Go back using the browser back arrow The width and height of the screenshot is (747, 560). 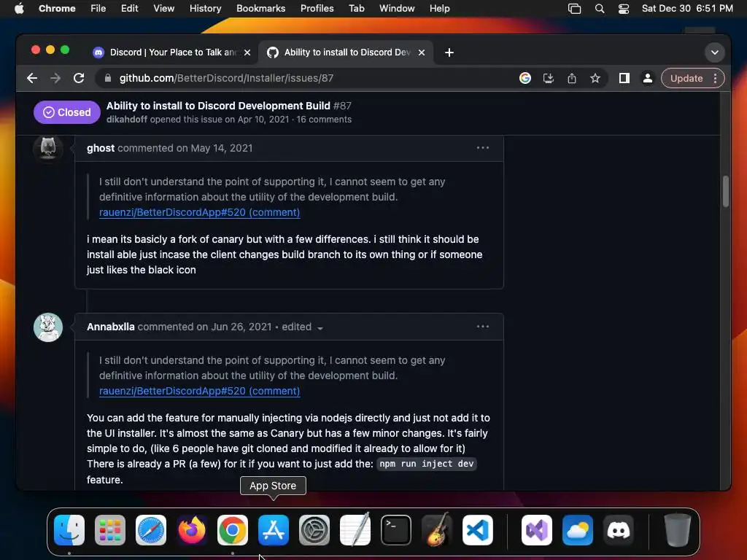32,78
